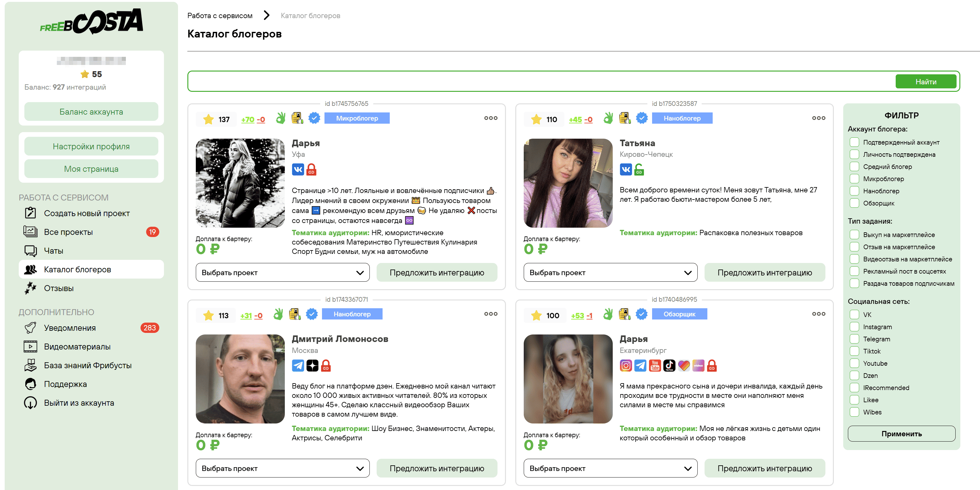Click the green Найти button
This screenshot has width=980, height=490.
coord(925,82)
